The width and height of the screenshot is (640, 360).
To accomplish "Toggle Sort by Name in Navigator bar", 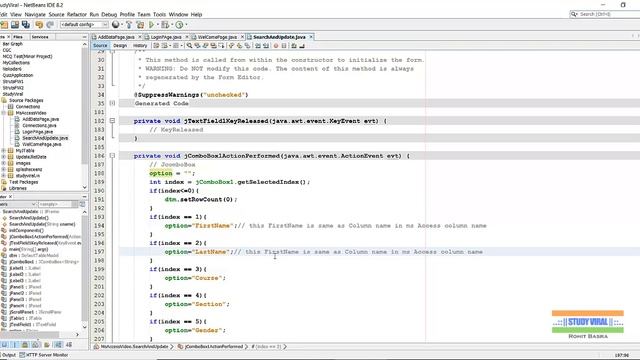I will click(x=58, y=345).
